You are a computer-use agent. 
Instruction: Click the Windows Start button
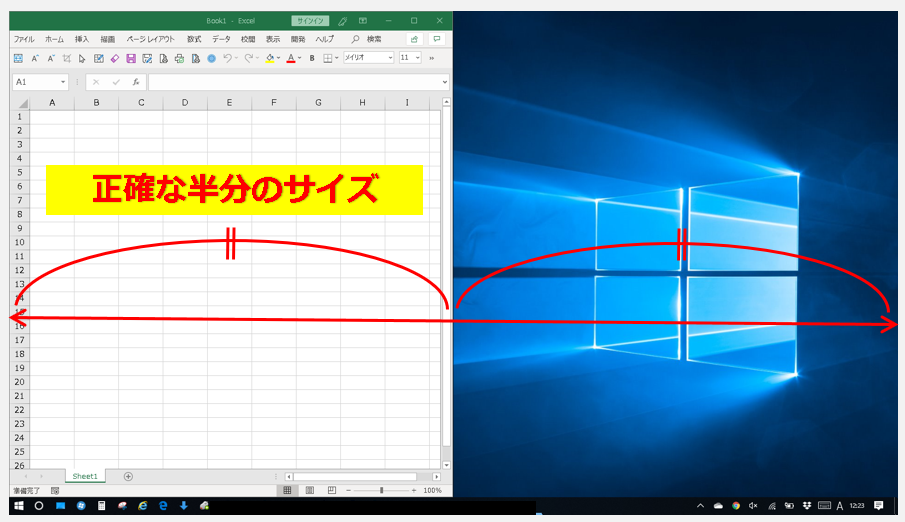[x=19, y=506]
